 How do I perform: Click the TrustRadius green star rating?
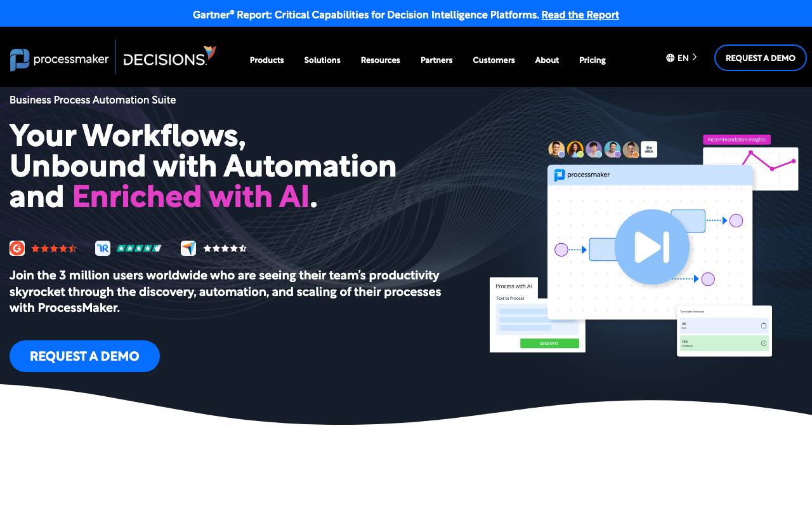[x=139, y=248]
